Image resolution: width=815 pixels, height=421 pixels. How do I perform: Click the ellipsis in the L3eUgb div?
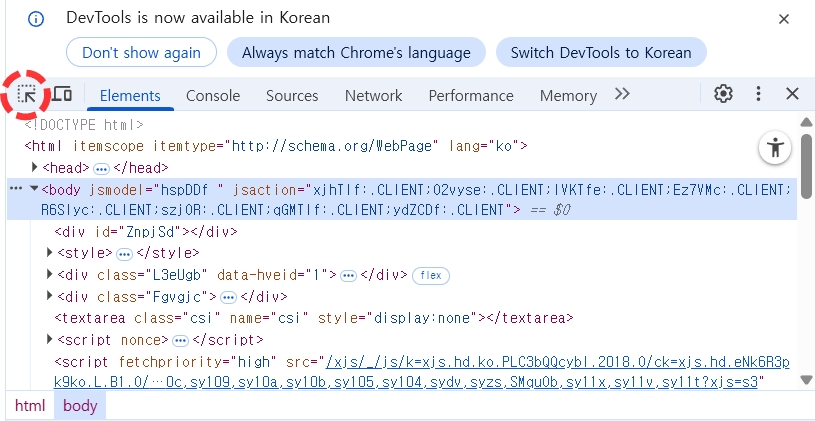click(x=348, y=275)
